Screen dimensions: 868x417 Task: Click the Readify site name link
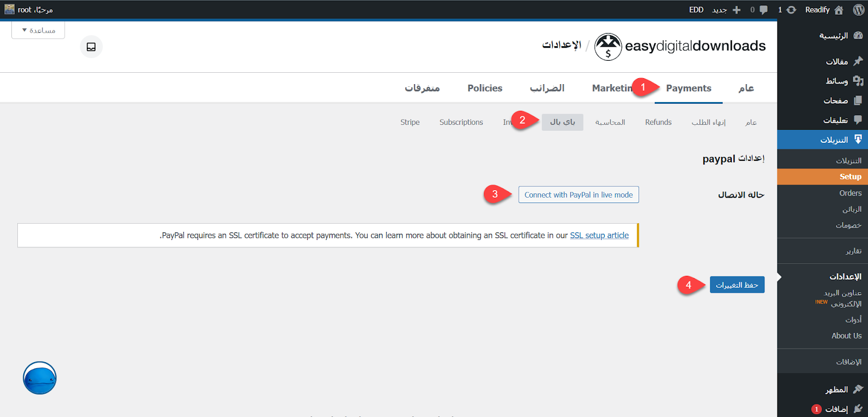tap(817, 10)
